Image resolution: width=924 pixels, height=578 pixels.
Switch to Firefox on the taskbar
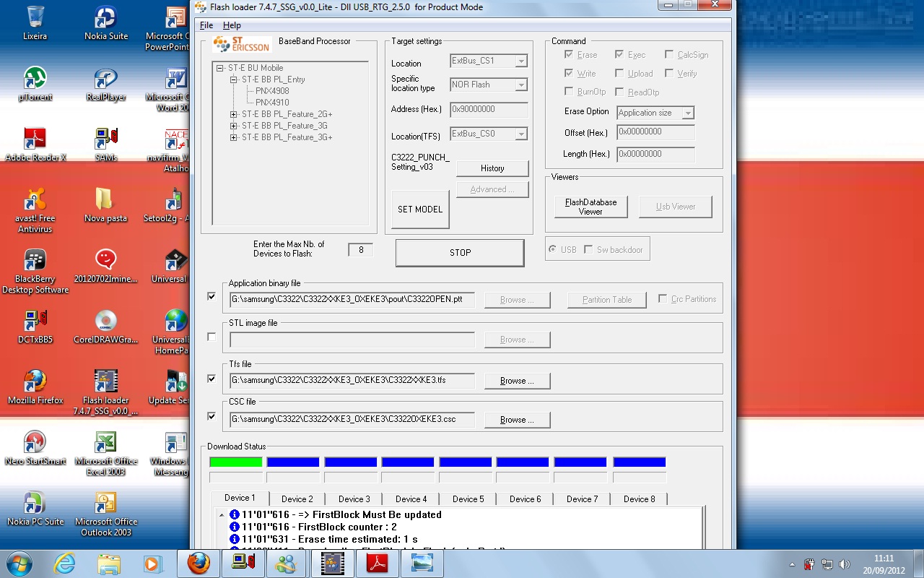click(x=199, y=563)
